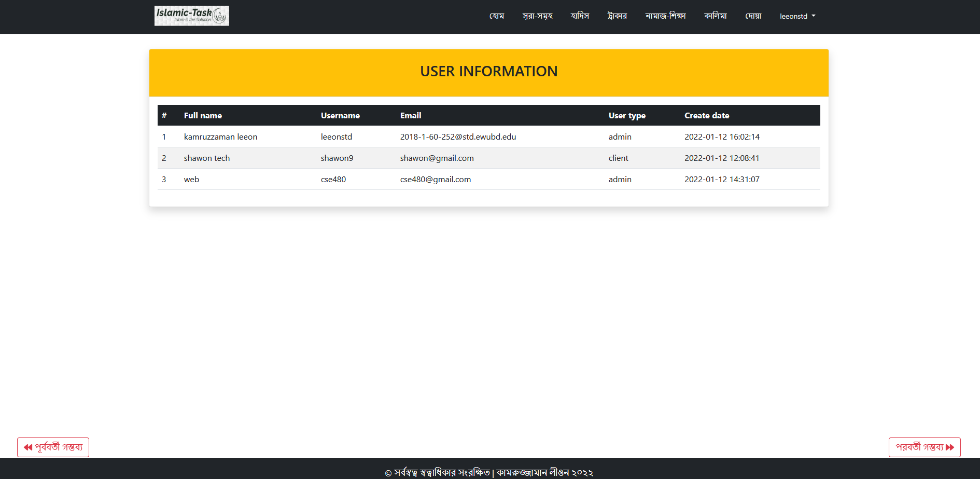Viewport: 980px width, 479px height.
Task: Click the admin type in kamruzzaman's row
Action: [620, 137]
